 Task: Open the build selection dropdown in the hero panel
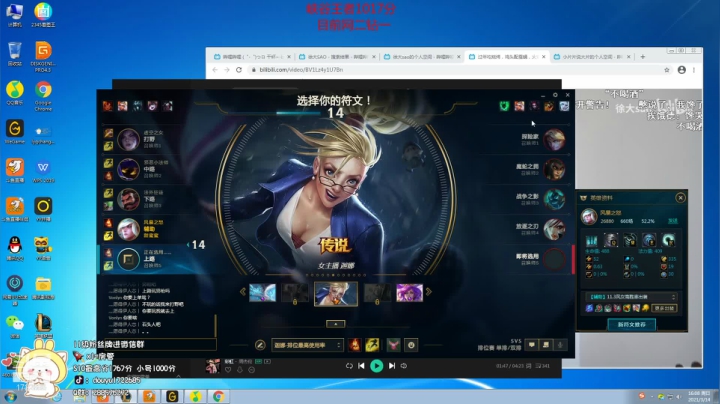pyautogui.click(x=632, y=297)
